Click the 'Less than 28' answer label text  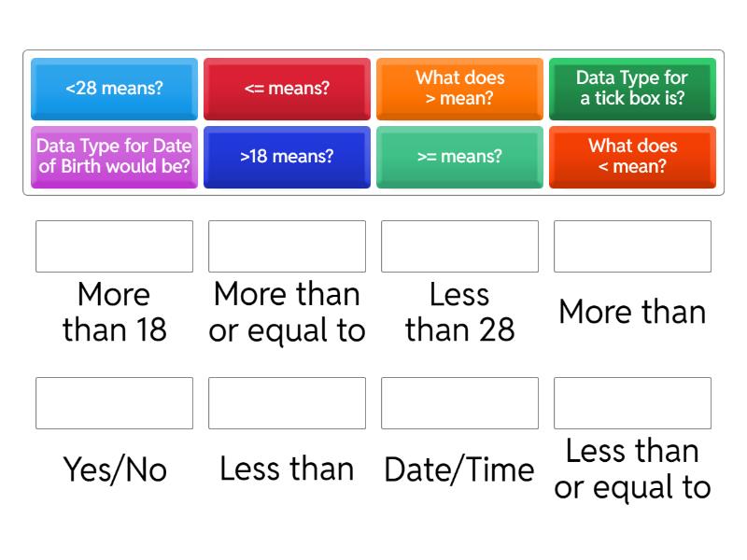pos(459,312)
